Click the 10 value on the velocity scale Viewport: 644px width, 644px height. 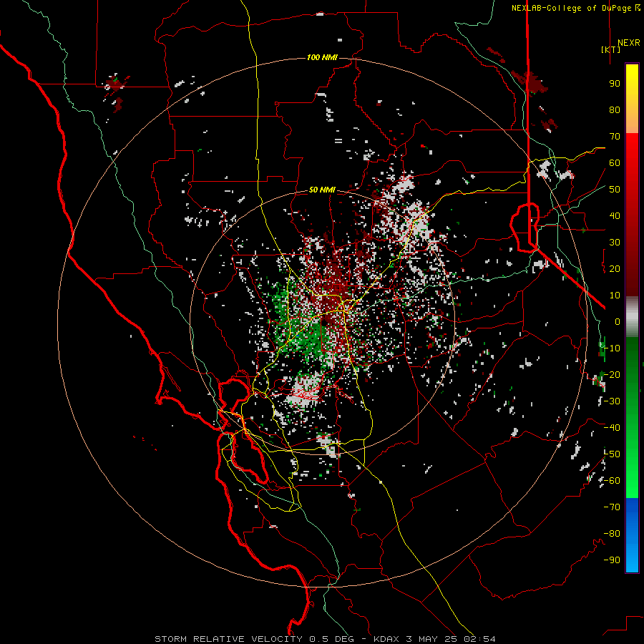point(615,296)
